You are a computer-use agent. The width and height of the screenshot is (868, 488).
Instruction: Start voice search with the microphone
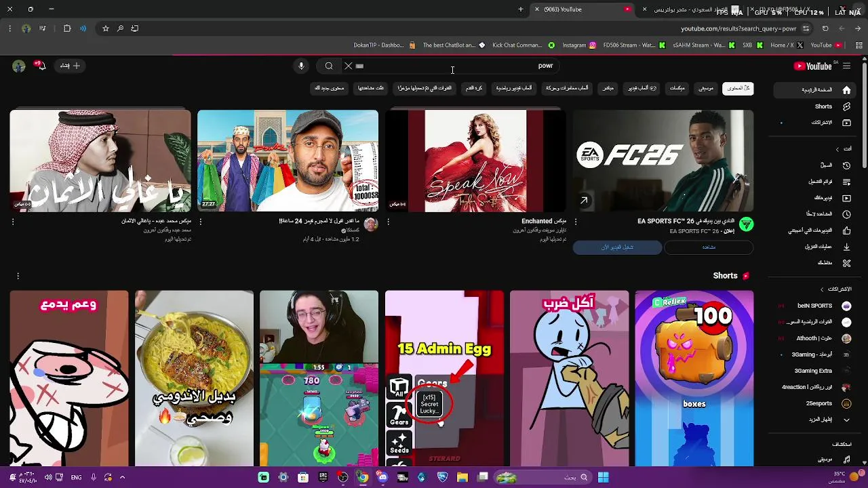301,66
